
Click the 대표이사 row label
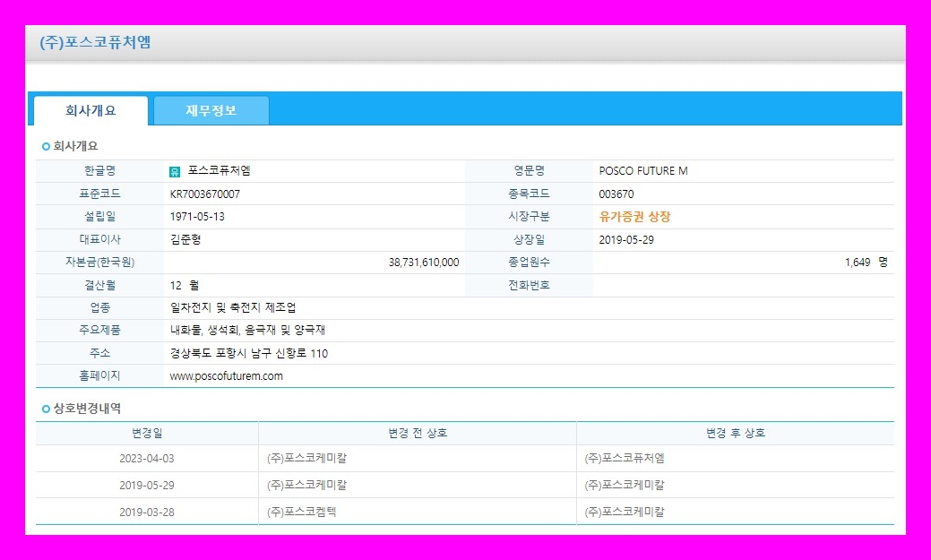(x=99, y=240)
